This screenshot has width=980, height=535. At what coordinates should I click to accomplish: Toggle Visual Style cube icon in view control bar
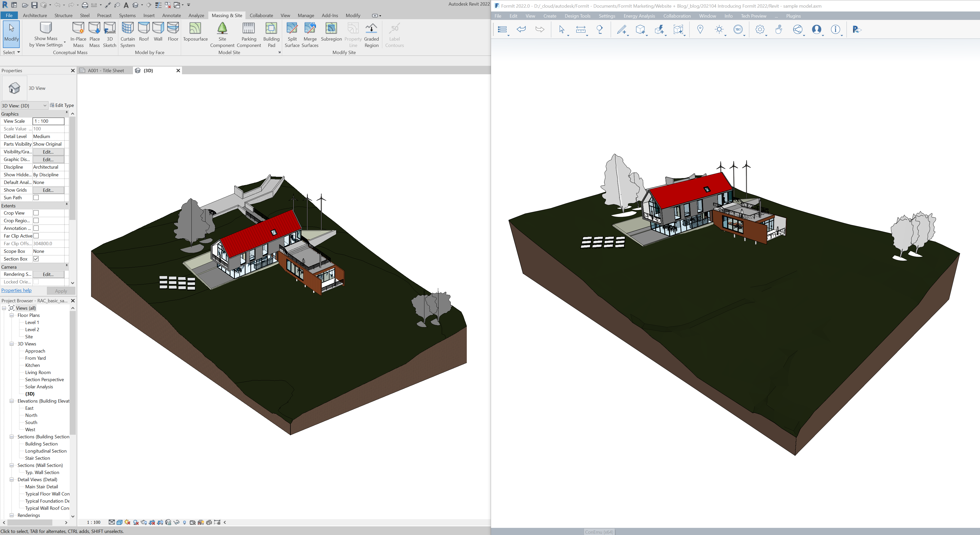119,522
